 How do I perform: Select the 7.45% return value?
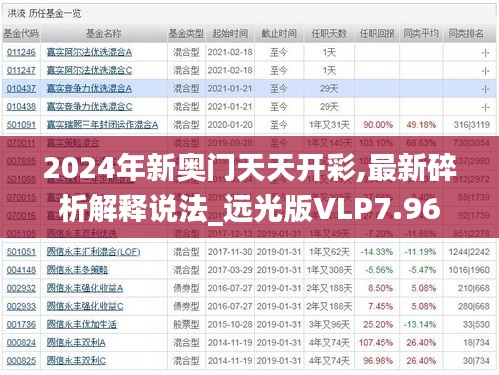point(380,306)
